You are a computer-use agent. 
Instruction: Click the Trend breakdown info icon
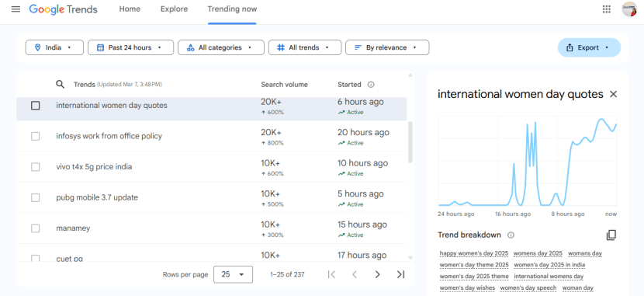[511, 235]
